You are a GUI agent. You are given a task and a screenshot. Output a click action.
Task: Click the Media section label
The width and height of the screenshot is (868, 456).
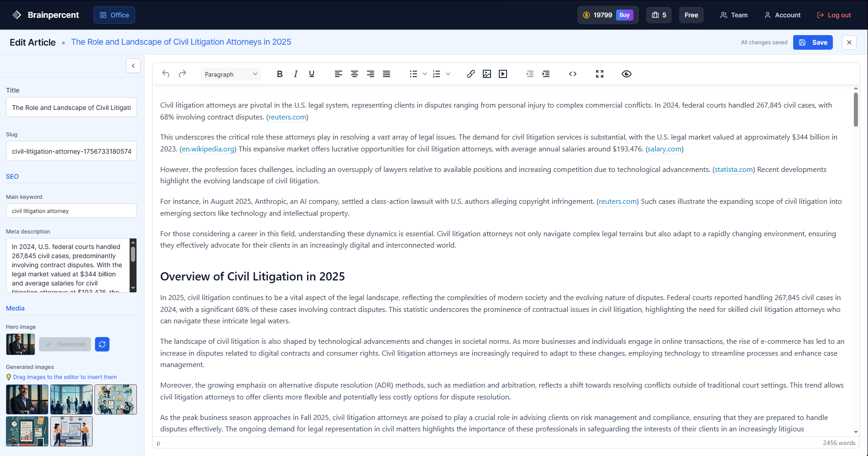(x=15, y=308)
